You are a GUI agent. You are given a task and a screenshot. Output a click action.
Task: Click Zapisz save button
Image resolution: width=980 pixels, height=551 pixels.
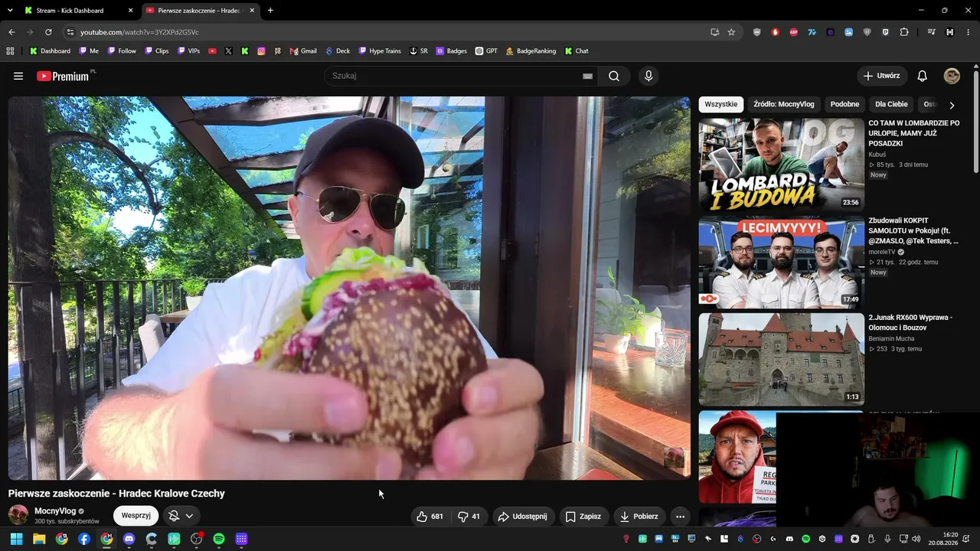(583, 517)
